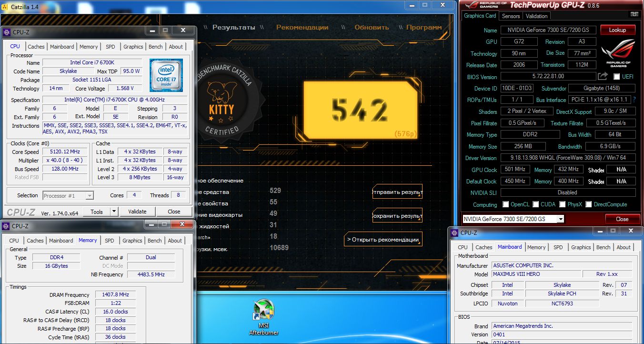Toggle the PhysX checkbox
644x344 pixels.
click(563, 204)
